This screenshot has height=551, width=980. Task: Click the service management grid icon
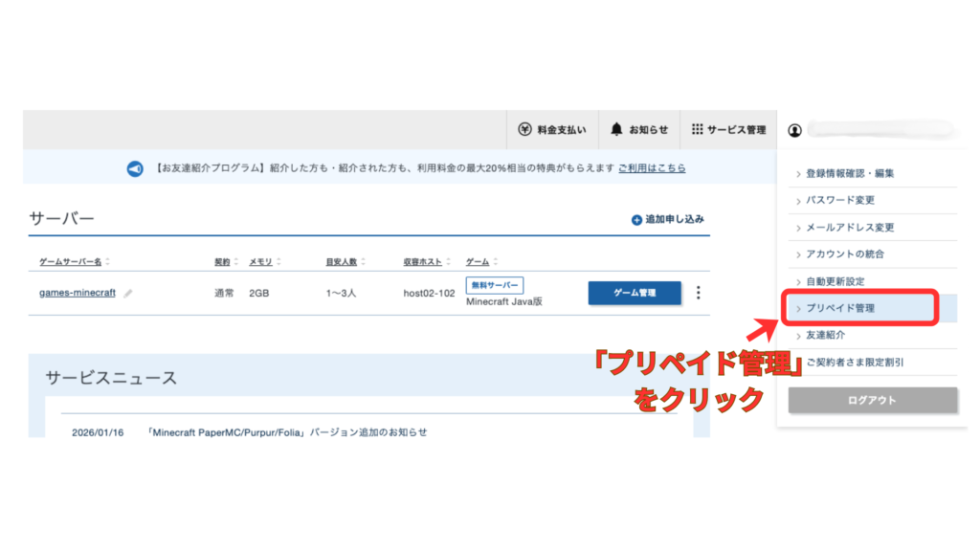click(x=697, y=129)
